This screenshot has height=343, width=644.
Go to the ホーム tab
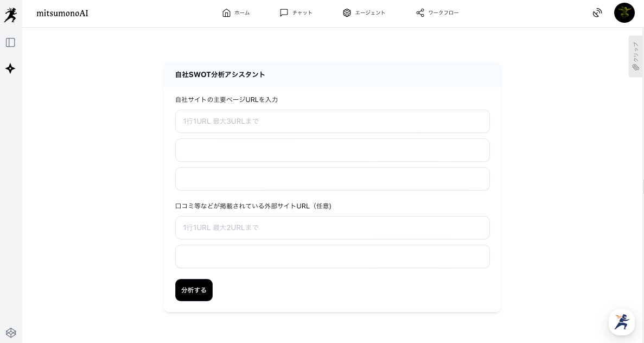point(236,12)
